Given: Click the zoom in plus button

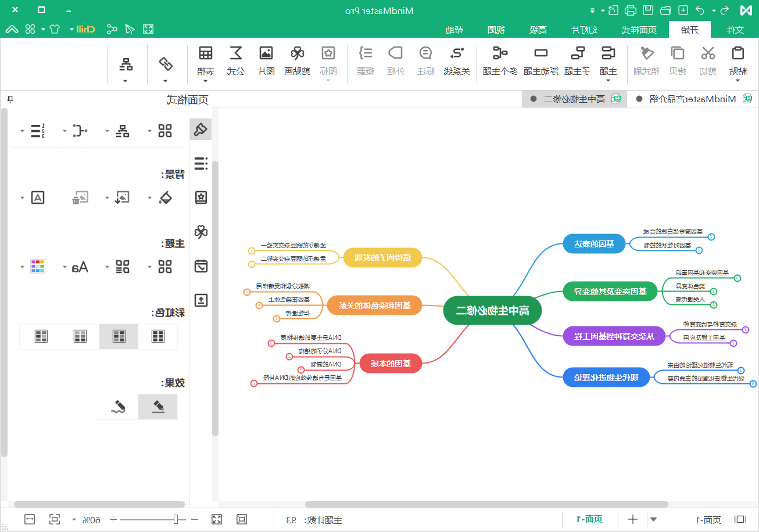Looking at the screenshot, I should (x=113, y=519).
